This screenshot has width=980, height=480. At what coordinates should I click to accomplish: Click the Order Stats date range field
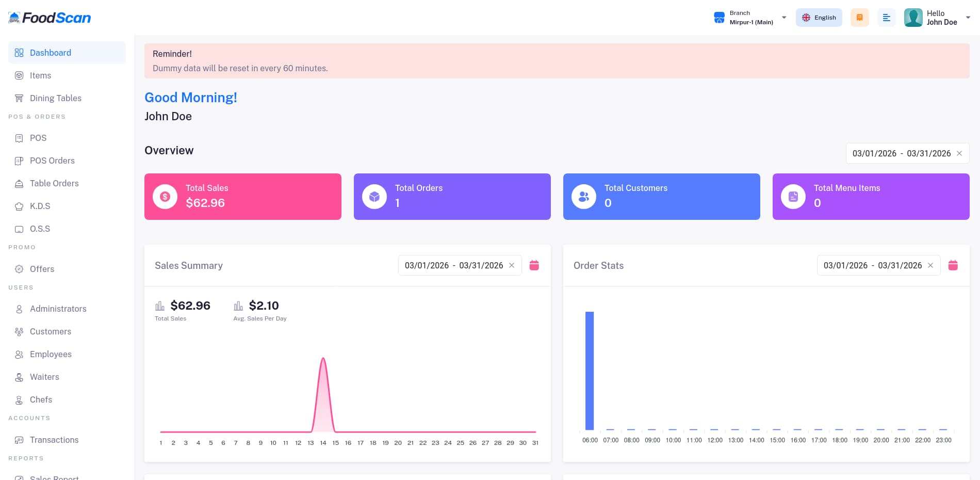(872, 265)
